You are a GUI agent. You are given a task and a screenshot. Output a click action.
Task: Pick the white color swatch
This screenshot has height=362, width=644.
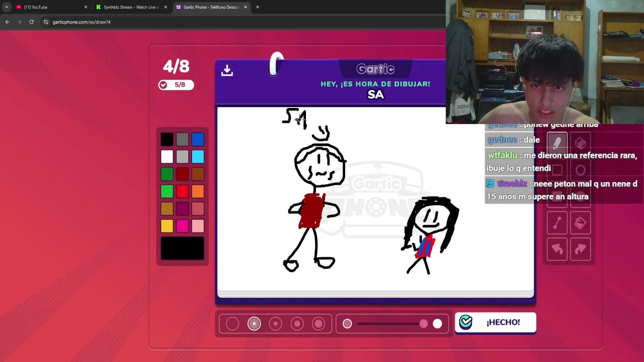tap(167, 157)
